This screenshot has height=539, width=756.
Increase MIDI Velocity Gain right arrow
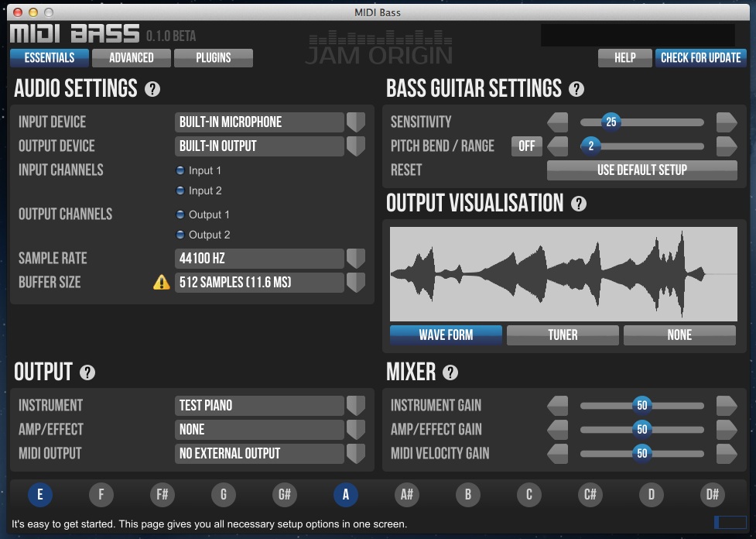click(727, 454)
